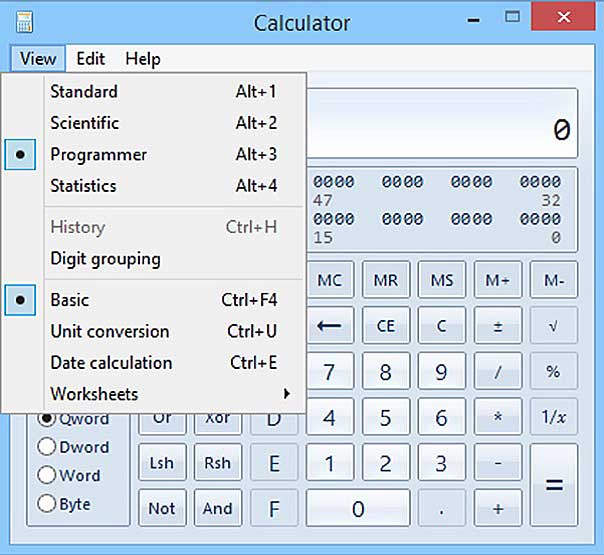
Task: Select Statistics mode from View menu
Action: pyautogui.click(x=84, y=186)
